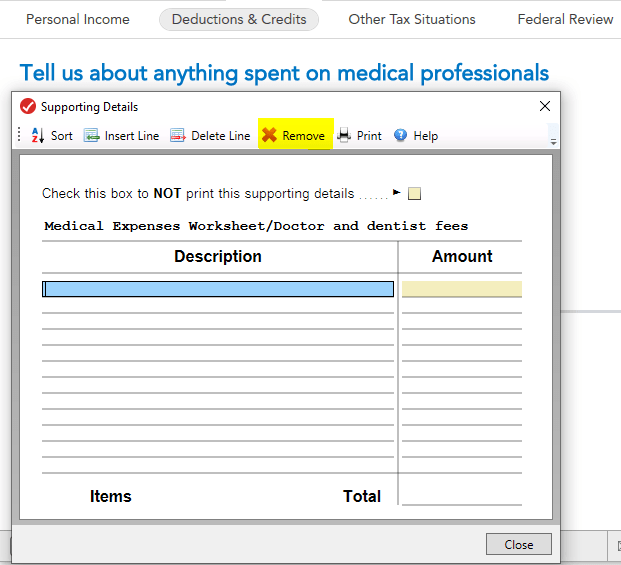This screenshot has width=621, height=565.
Task: Go to the Federal Review tab
Action: coord(565,19)
